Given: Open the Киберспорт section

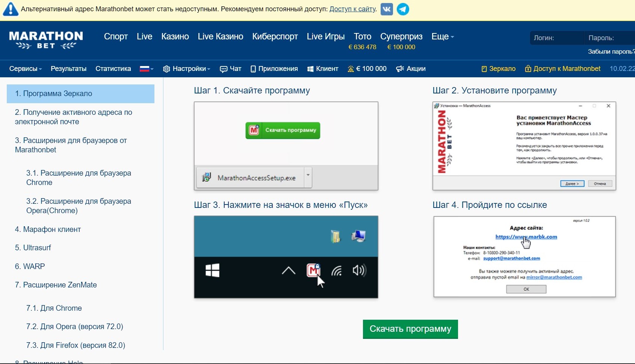Looking at the screenshot, I should (275, 36).
